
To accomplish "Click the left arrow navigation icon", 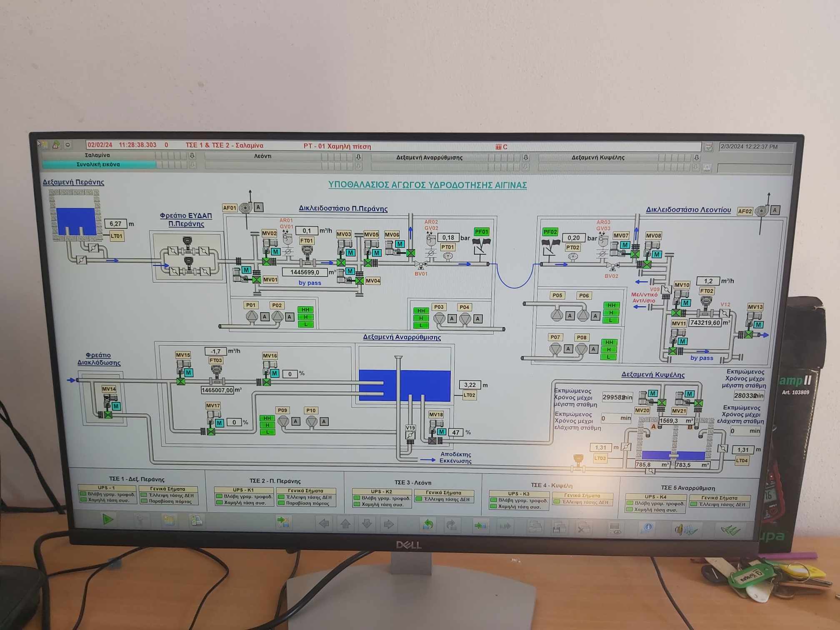I will tap(324, 523).
